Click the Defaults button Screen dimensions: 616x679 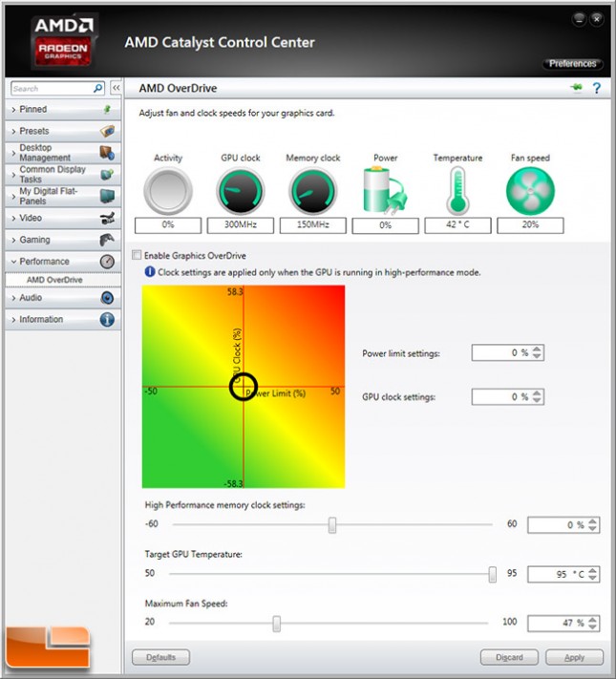160,657
